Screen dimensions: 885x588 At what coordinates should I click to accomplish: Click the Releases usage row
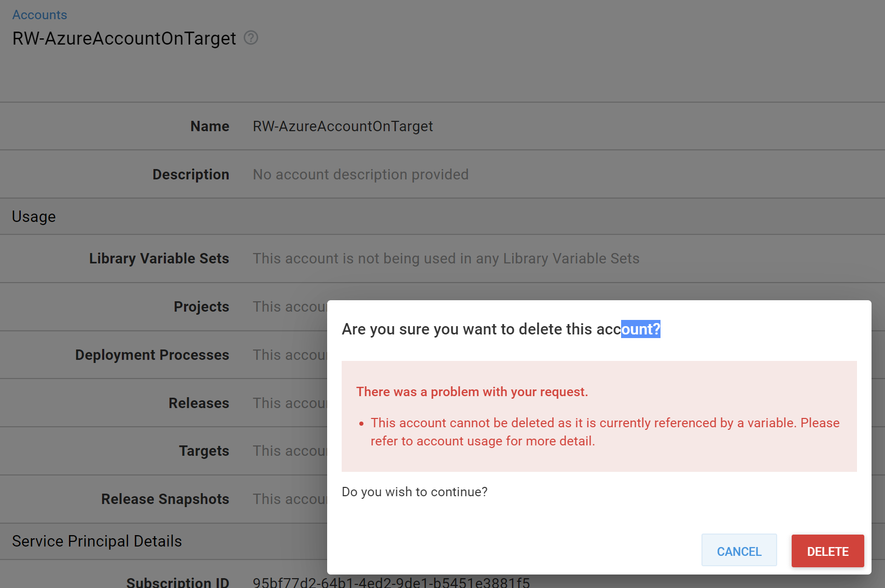click(199, 403)
